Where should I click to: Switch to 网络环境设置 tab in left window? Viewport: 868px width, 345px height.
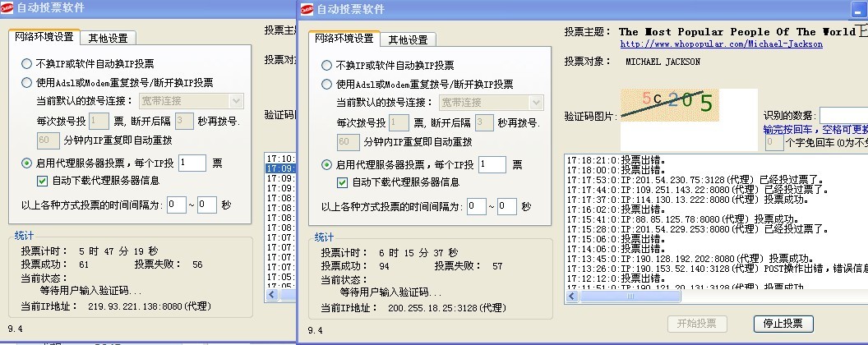pos(44,36)
